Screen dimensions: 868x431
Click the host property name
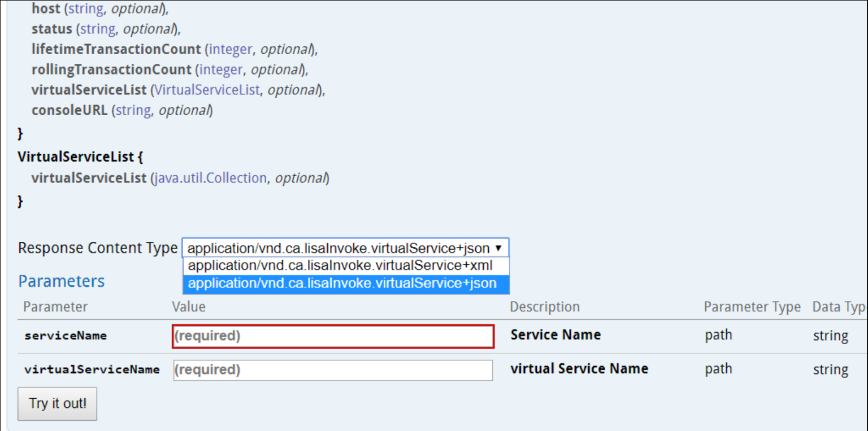tap(44, 8)
